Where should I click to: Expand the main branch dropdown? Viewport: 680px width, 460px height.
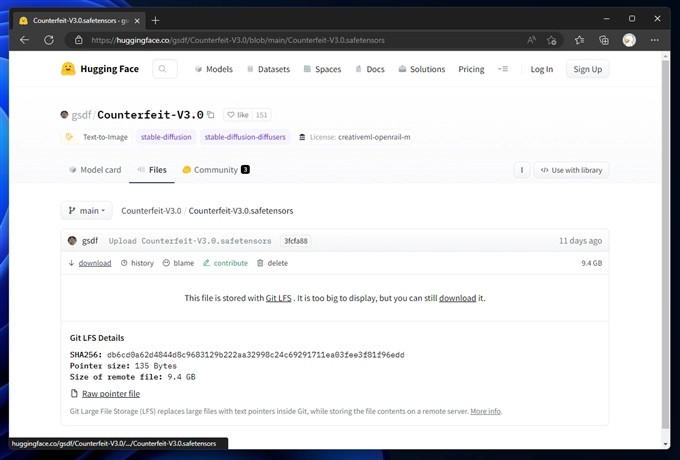(x=86, y=210)
